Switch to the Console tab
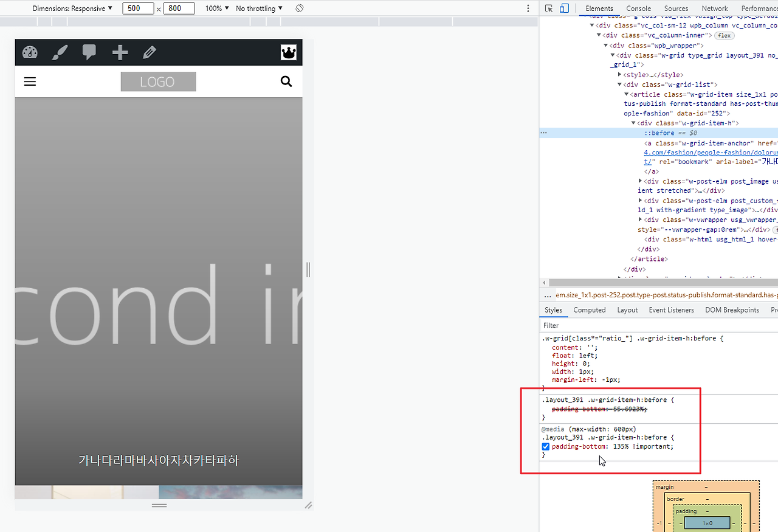The height and width of the screenshot is (532, 778). (x=638, y=9)
